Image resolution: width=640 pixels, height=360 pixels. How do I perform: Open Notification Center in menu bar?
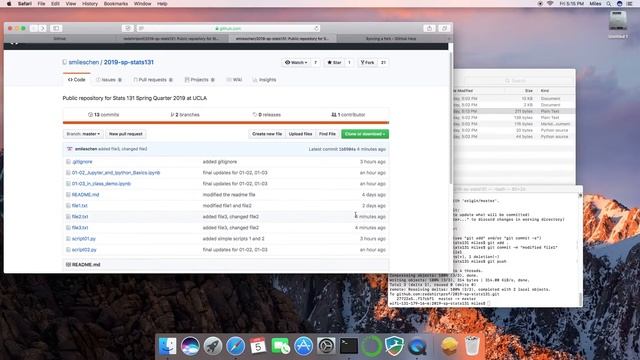[x=630, y=4]
